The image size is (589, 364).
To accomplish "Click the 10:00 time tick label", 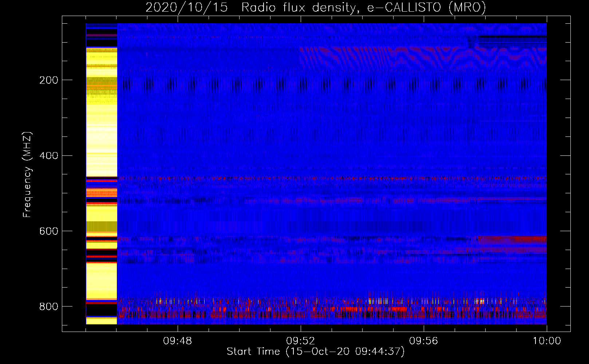I will [x=547, y=341].
